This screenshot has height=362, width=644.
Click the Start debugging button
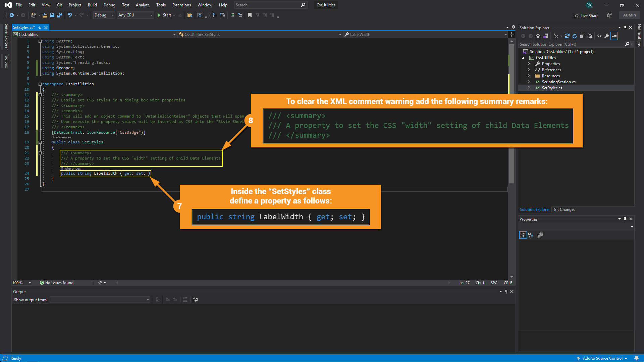click(x=164, y=15)
